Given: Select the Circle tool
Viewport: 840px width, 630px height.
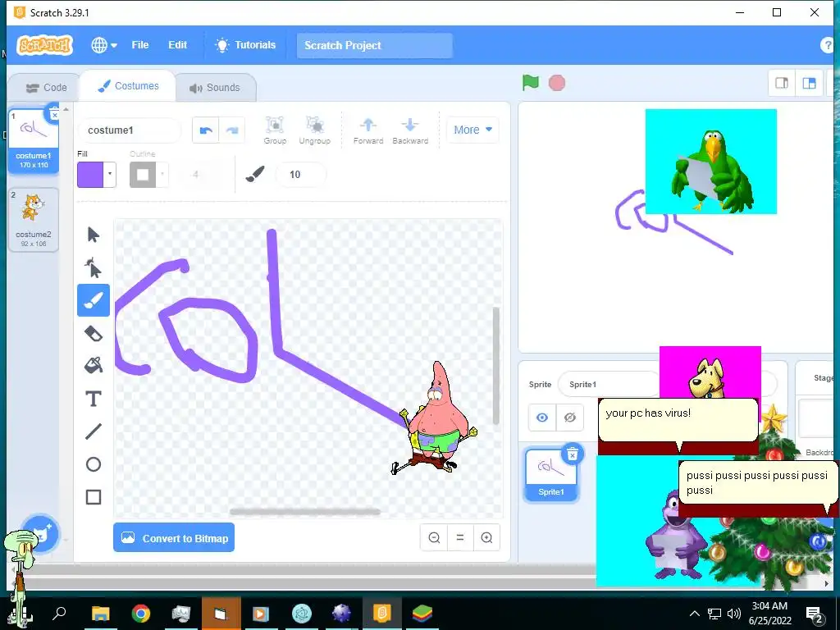Looking at the screenshot, I should pos(94,464).
